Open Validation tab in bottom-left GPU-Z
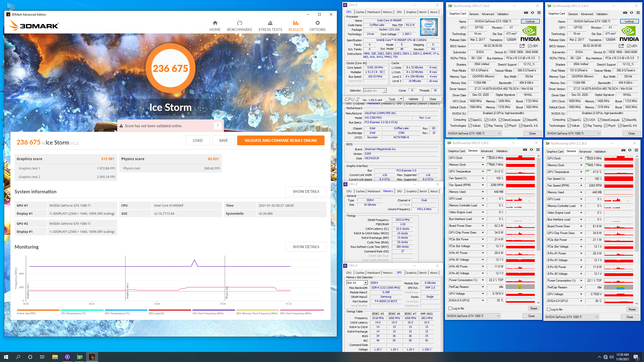This screenshot has width=644, height=362. [502, 151]
